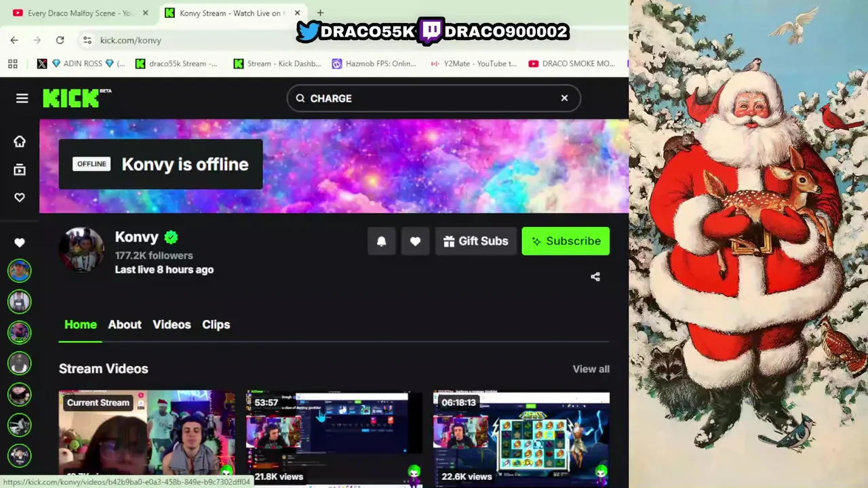Image resolution: width=868 pixels, height=488 pixels.
Task: Close the Konvy Stream browser tab
Action: (297, 13)
